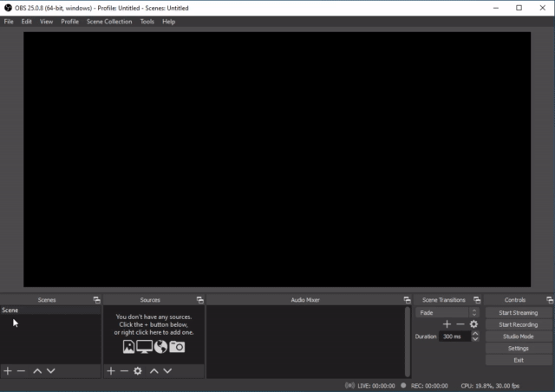Image resolution: width=555 pixels, height=392 pixels.
Task: Move source down in Sources panel
Action: coord(167,371)
